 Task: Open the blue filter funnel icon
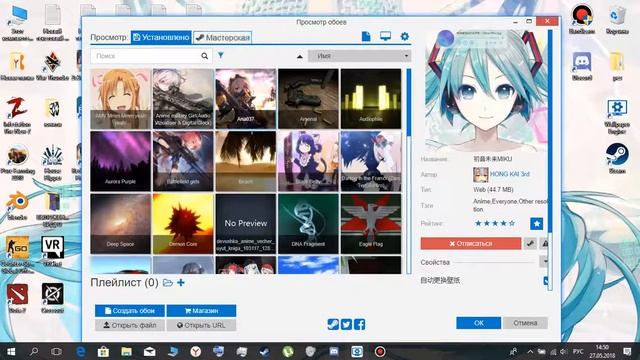(x=221, y=56)
